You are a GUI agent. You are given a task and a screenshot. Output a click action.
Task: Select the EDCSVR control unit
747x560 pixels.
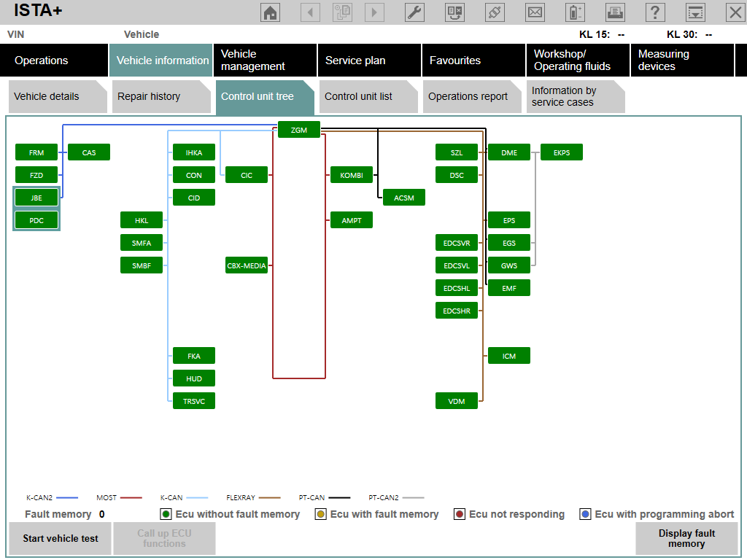point(457,243)
